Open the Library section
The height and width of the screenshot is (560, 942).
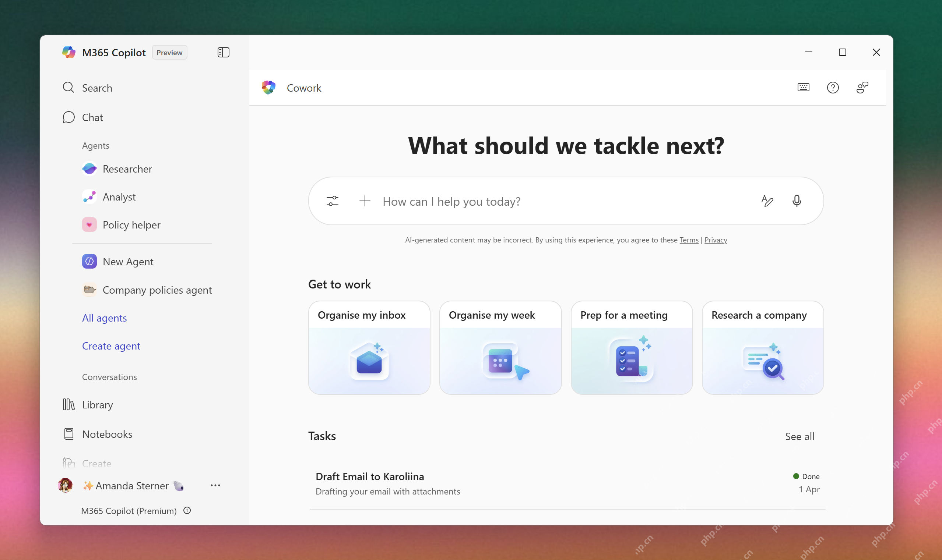88,404
